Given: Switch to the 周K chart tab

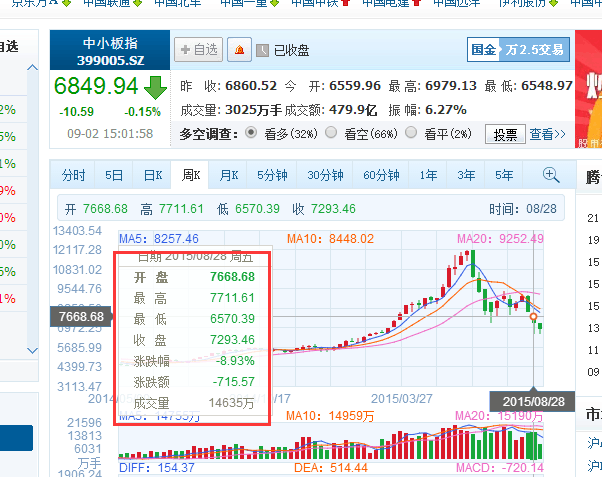Looking at the screenshot, I should [x=190, y=175].
